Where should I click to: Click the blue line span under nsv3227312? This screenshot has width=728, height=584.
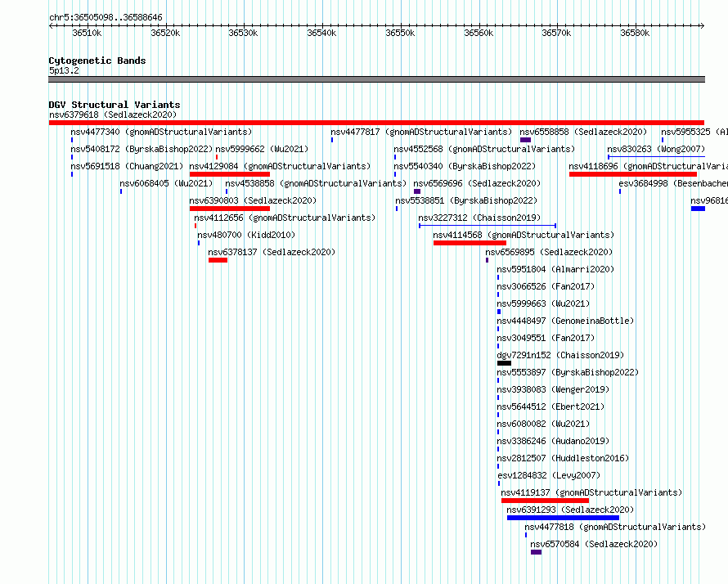488,226
